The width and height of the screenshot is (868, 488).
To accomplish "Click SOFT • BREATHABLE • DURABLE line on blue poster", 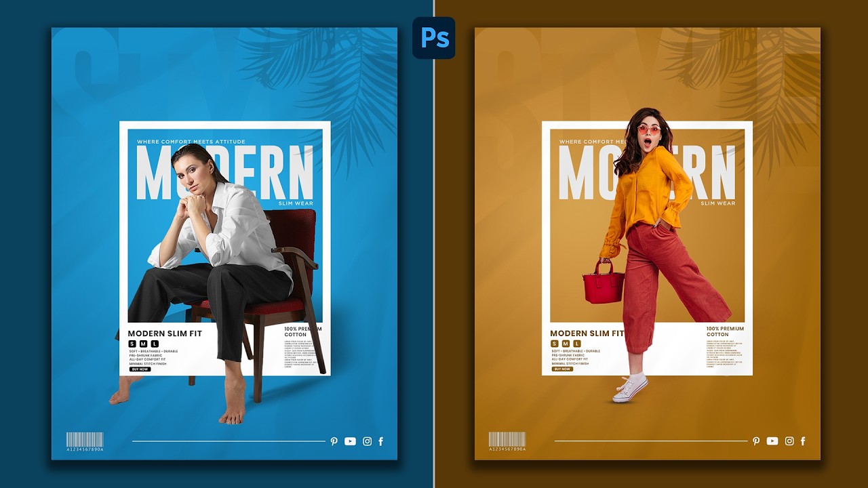I will pos(153,351).
